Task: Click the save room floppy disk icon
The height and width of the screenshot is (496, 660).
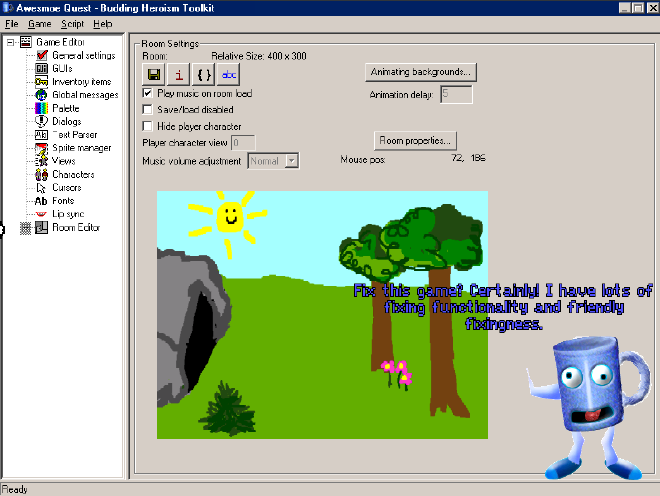Action: pos(154,74)
